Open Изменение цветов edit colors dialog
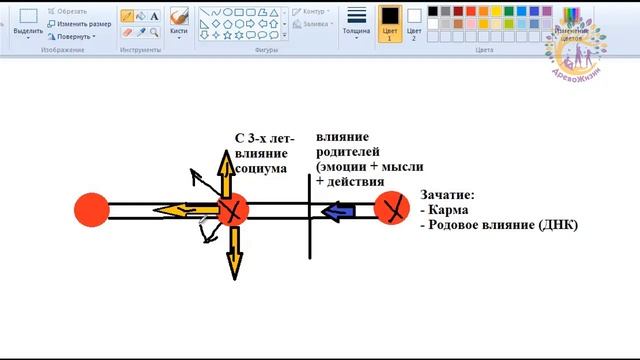This screenshot has height=360, width=640. 571,24
